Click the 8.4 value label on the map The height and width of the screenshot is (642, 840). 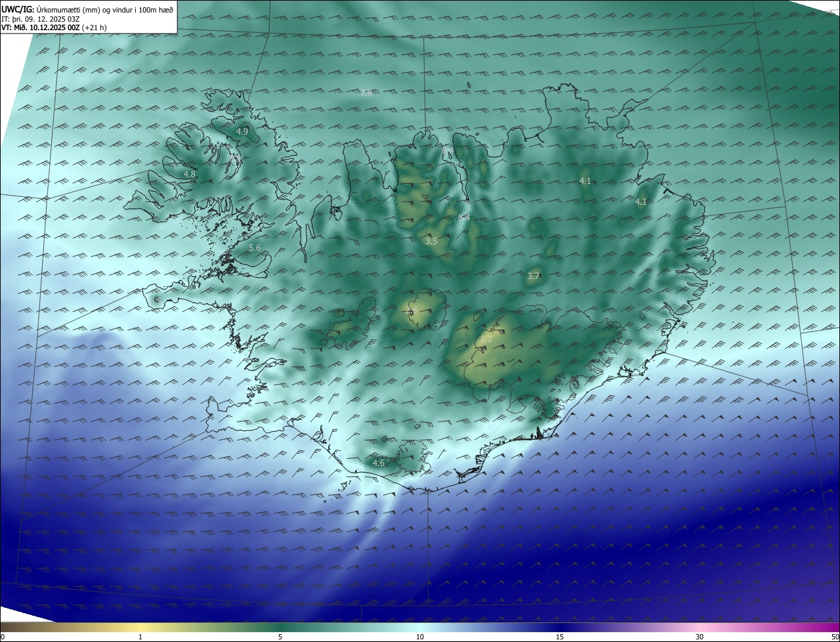tap(464, 217)
